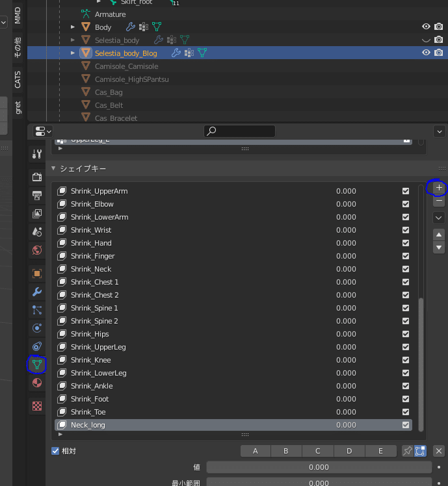Open the World properties tab
Viewport: 448px width, 486px height.
click(37, 249)
